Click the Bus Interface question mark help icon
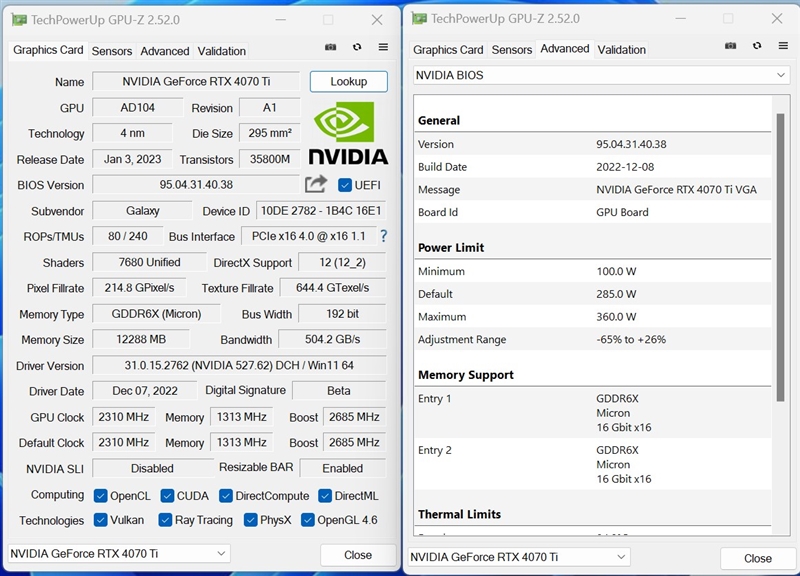The width and height of the screenshot is (800, 576). pyautogui.click(x=384, y=236)
